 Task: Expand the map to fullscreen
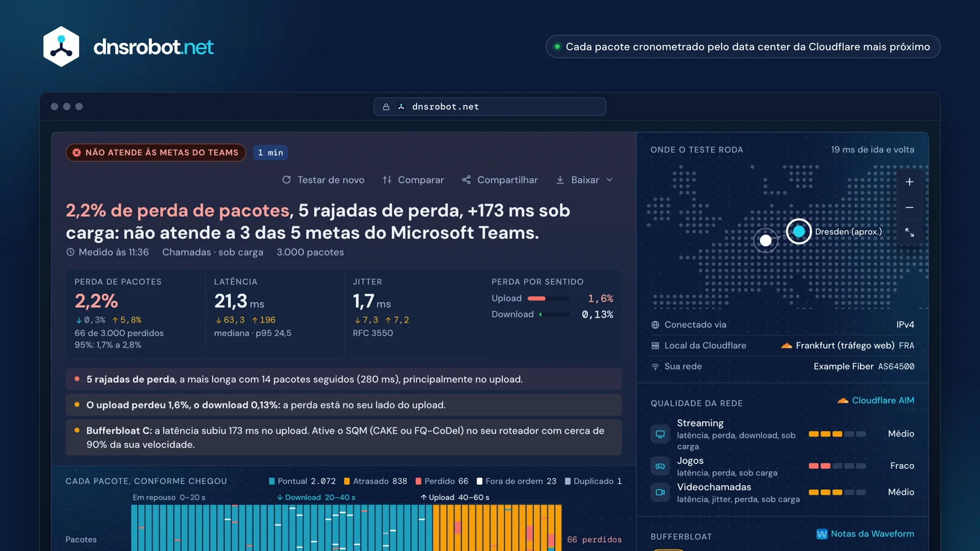tap(910, 233)
